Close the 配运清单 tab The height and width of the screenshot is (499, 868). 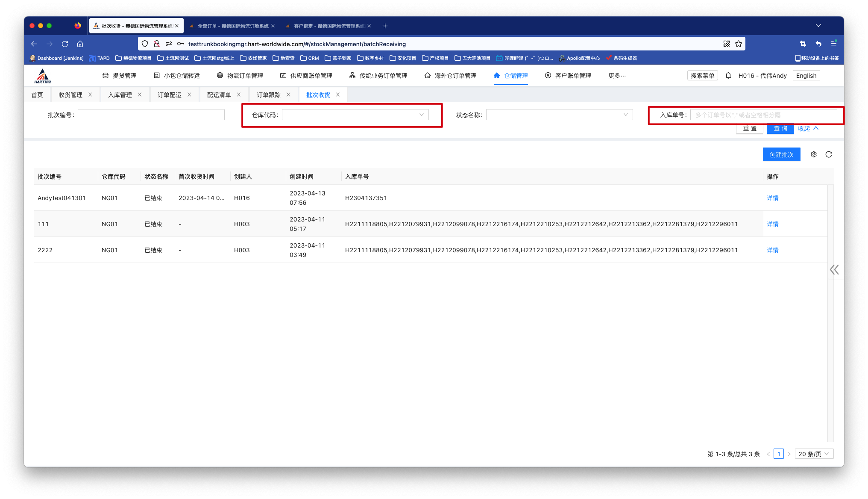(239, 94)
